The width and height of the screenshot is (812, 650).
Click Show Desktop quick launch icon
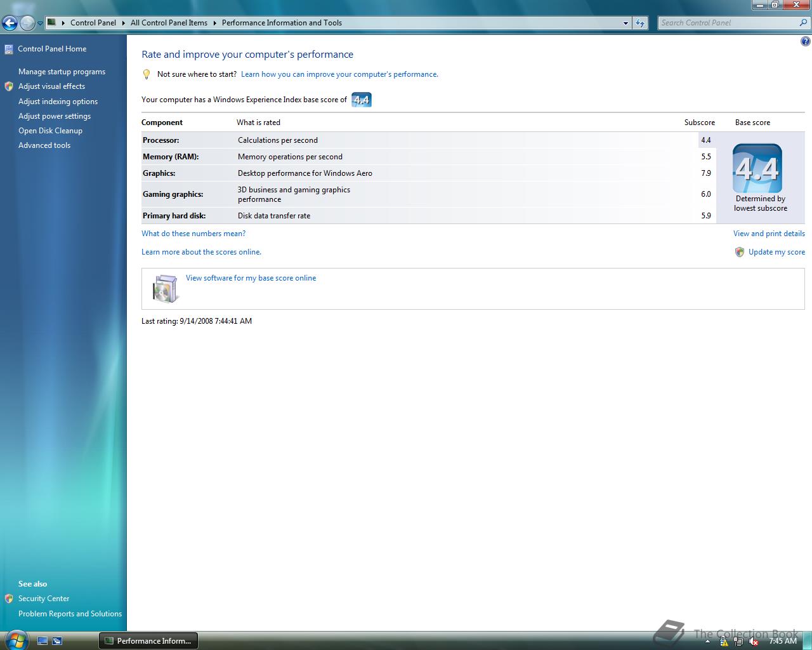[43, 641]
